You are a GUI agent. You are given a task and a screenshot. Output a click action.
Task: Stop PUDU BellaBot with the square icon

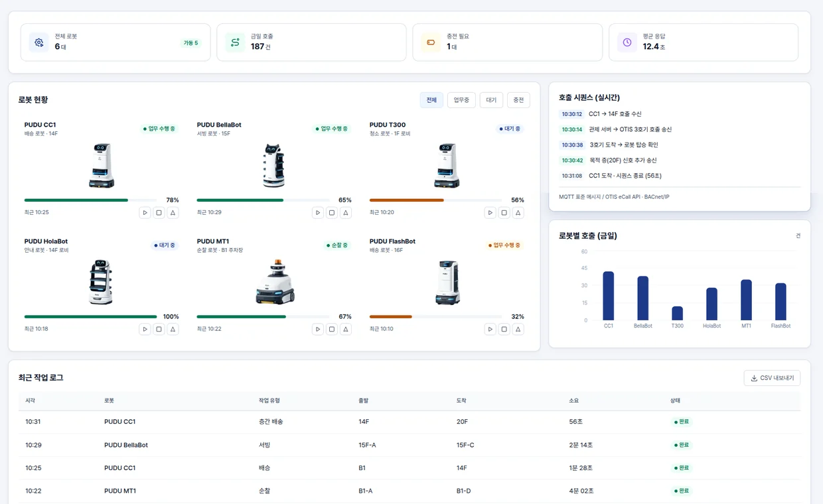tap(331, 213)
